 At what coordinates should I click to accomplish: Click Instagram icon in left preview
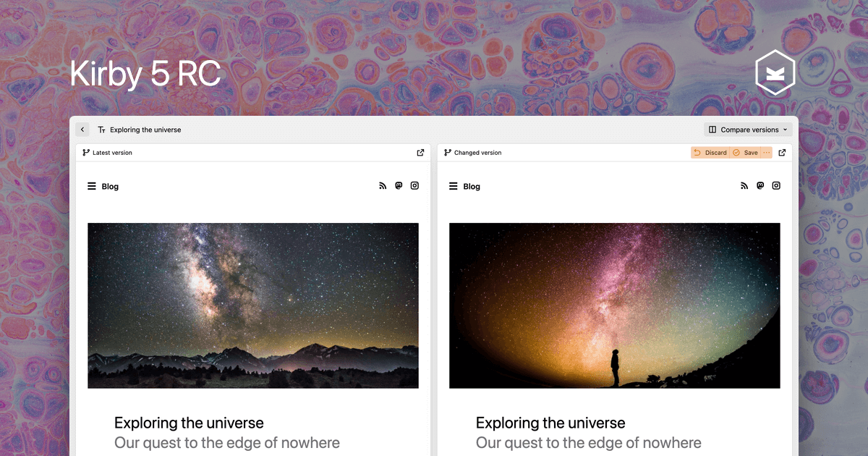pyautogui.click(x=414, y=186)
